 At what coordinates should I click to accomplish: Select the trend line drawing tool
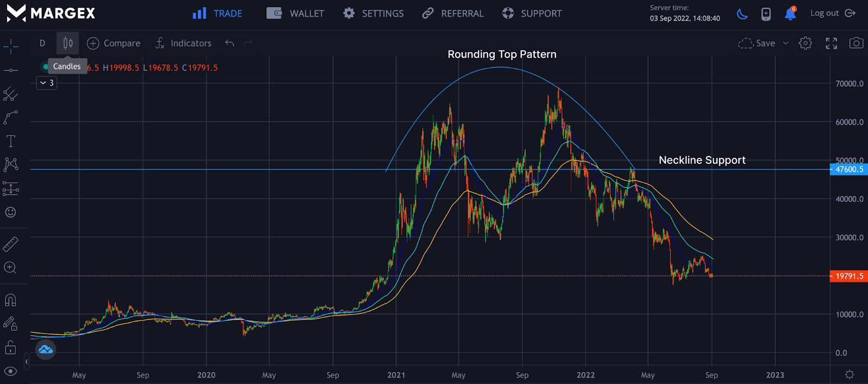[11, 71]
